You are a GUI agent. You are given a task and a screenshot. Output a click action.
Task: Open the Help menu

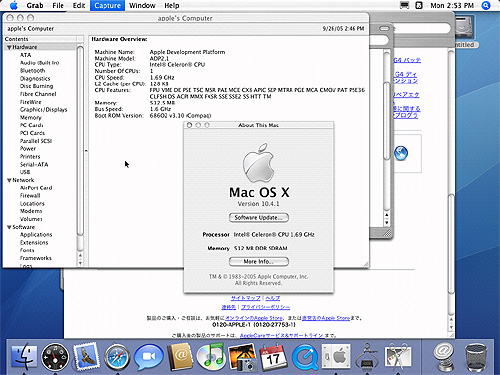[172, 5]
